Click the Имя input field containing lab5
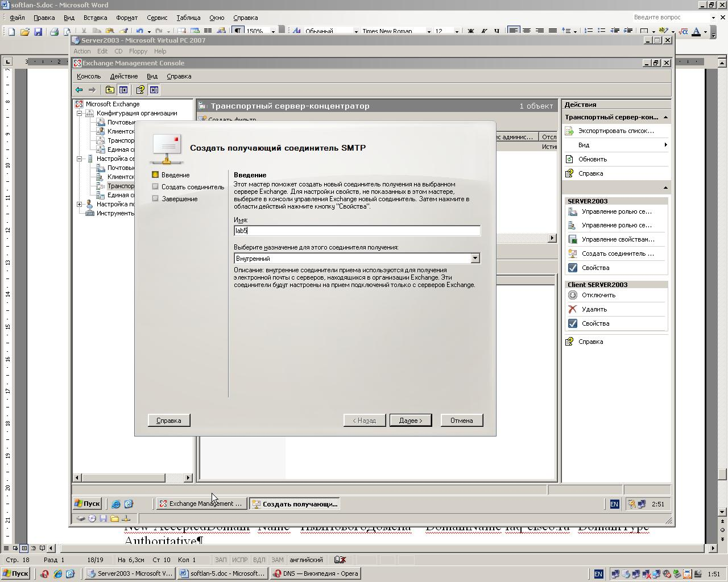 [x=357, y=231]
